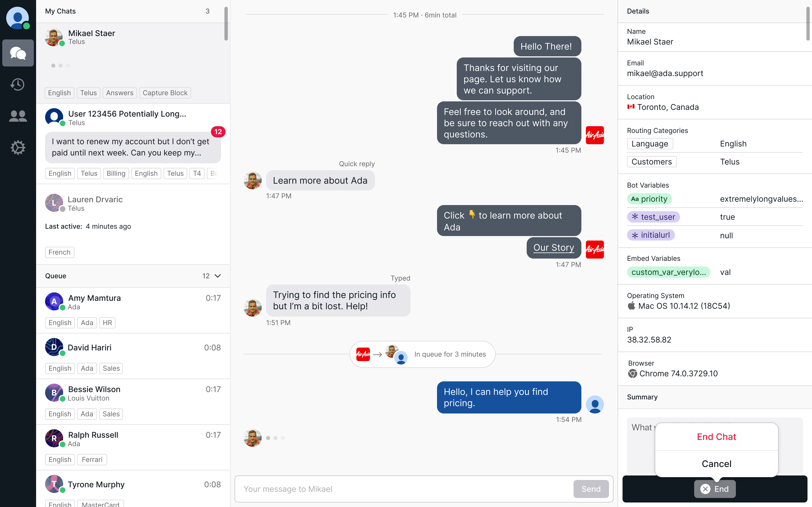Choose End Chat in the popup menu
The height and width of the screenshot is (507, 812).
pos(716,437)
